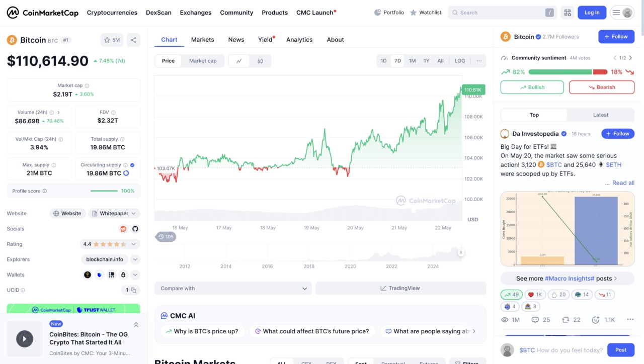The width and height of the screenshot is (644, 364).
Task: Switch chart from Price to Market cap
Action: click(x=203, y=60)
